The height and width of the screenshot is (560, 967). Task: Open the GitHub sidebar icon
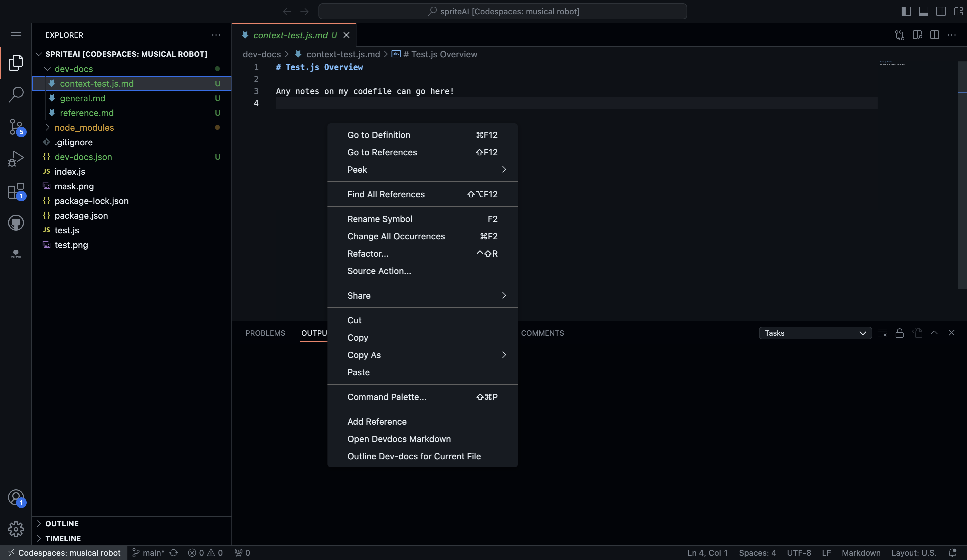pyautogui.click(x=16, y=222)
